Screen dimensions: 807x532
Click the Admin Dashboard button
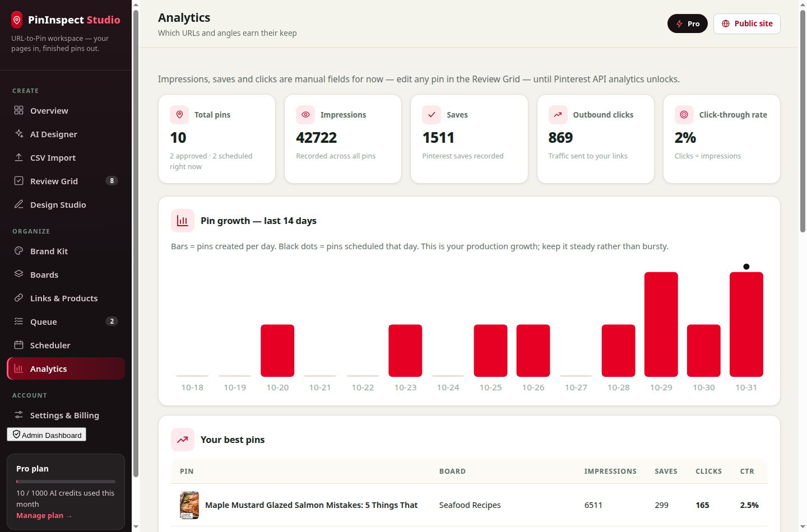(47, 435)
